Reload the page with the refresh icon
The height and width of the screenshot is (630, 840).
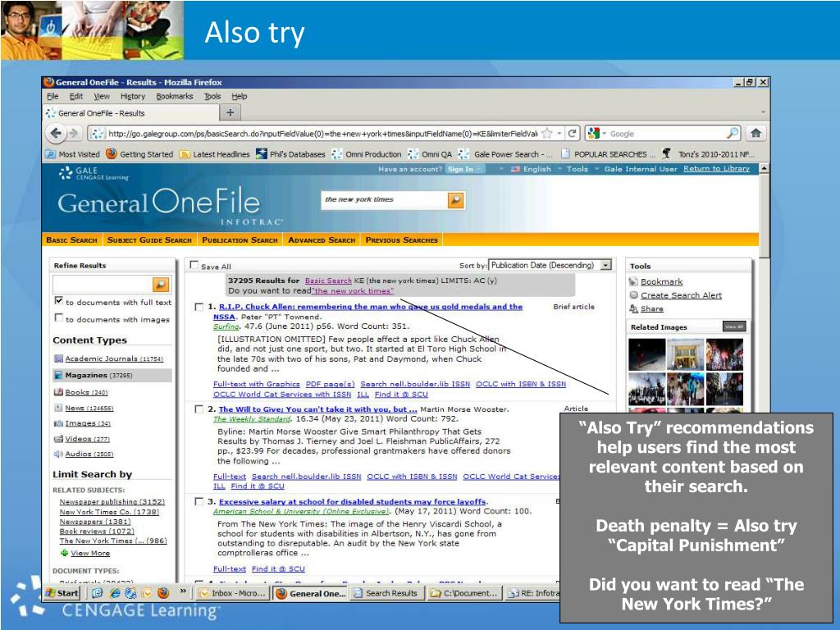coord(572,133)
